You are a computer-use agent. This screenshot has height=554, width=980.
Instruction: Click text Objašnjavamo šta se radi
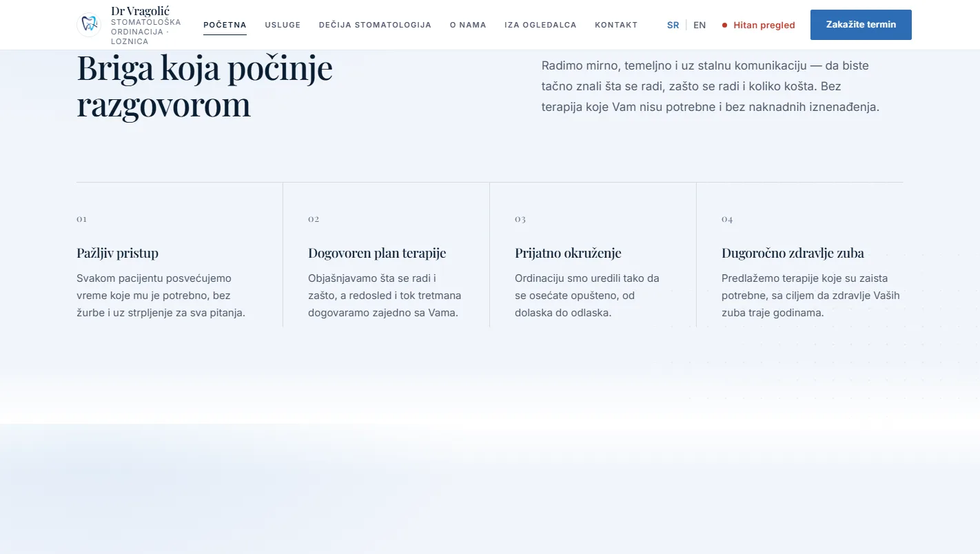point(385,296)
